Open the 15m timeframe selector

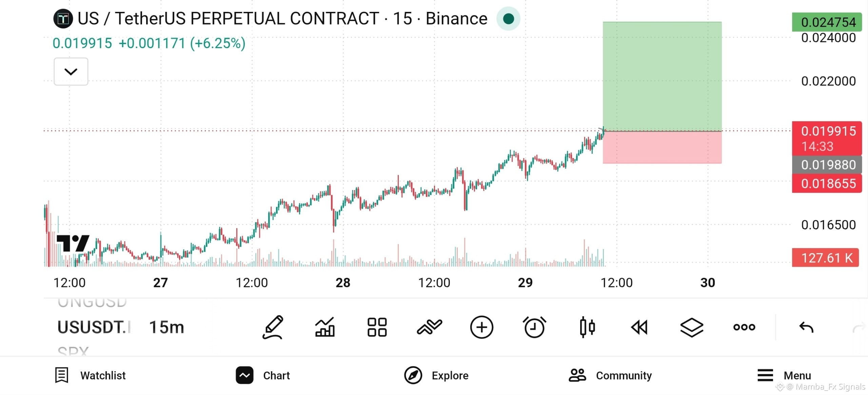[166, 327]
